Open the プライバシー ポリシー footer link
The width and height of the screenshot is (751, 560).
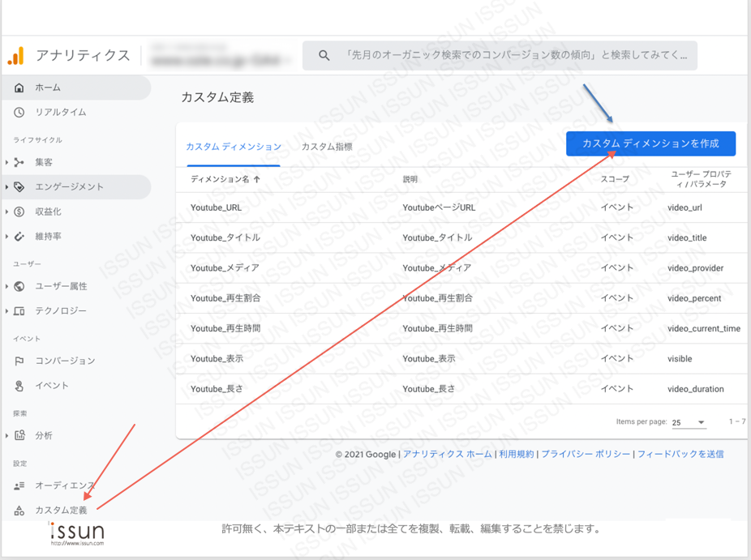pyautogui.click(x=586, y=454)
